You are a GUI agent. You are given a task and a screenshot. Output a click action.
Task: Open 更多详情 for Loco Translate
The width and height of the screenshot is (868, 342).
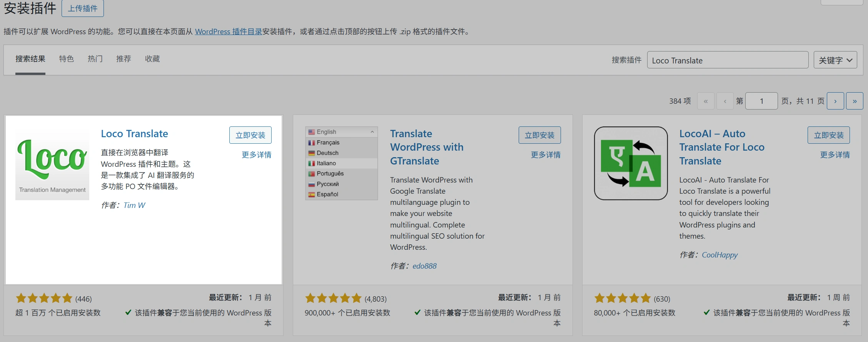click(257, 155)
